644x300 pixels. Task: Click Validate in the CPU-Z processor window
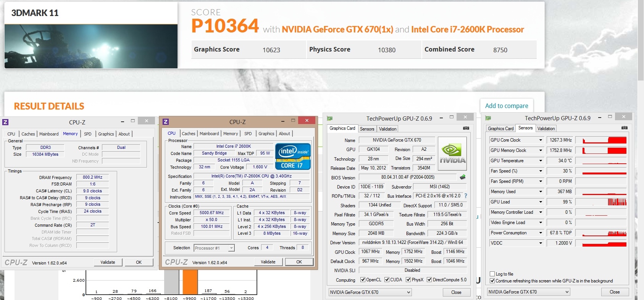click(268, 262)
